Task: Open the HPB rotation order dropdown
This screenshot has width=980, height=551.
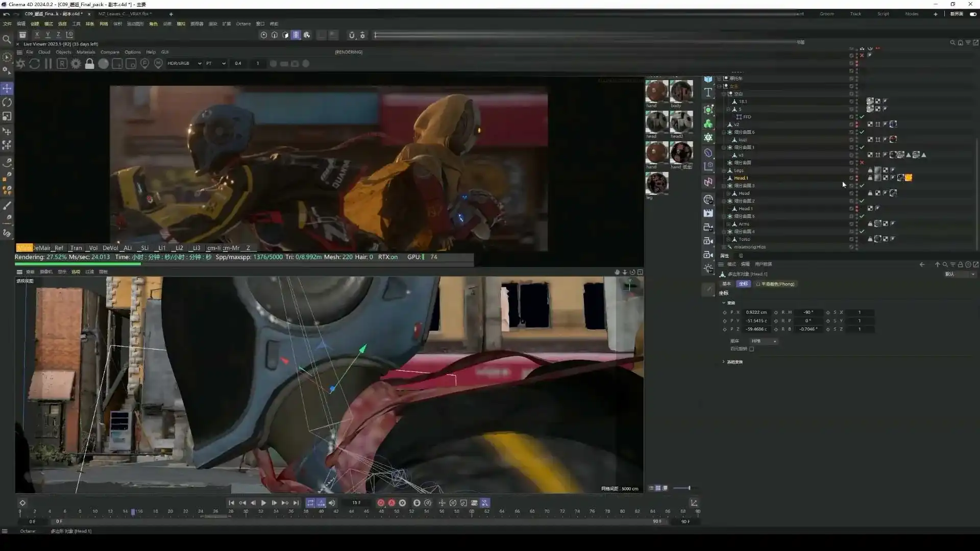Action: click(x=763, y=341)
